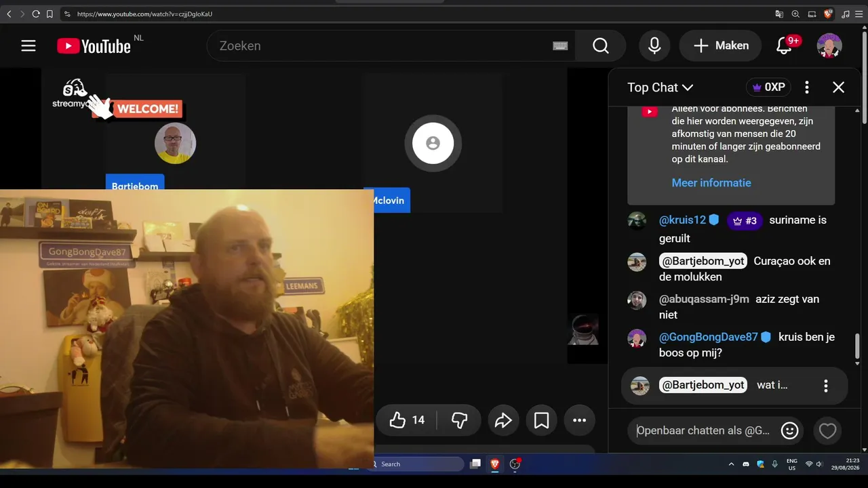Start voice search with the microphone
868x488 pixels.
tap(654, 45)
